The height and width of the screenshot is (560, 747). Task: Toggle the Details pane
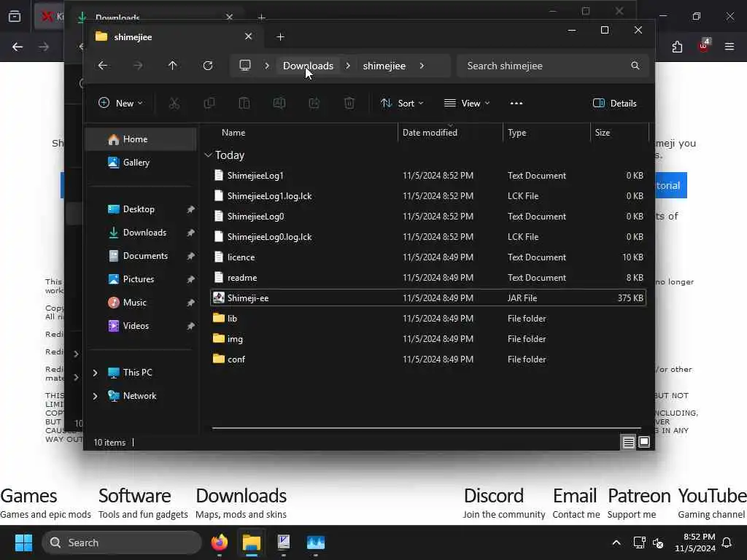(x=615, y=104)
